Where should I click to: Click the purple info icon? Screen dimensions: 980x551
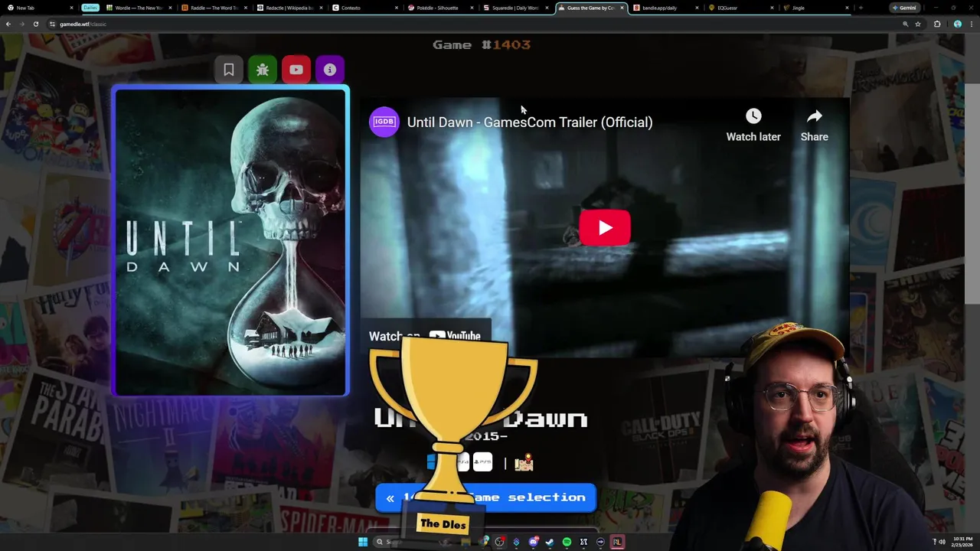(x=330, y=70)
